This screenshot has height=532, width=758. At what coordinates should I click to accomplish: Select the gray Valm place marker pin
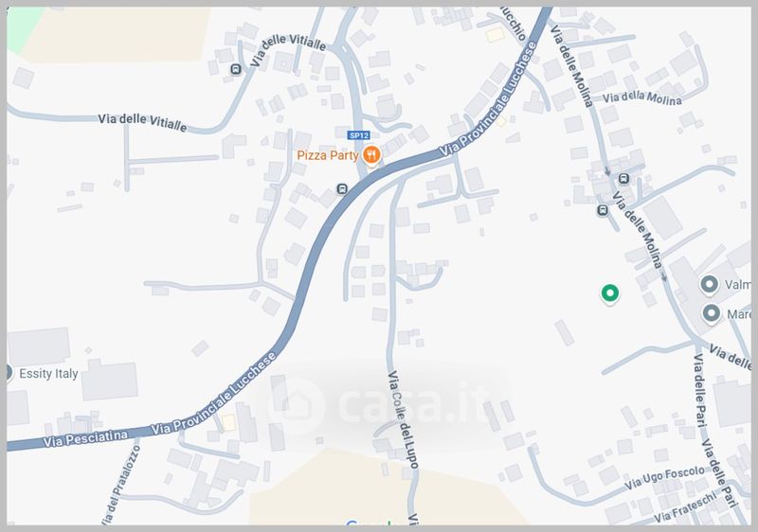709,285
